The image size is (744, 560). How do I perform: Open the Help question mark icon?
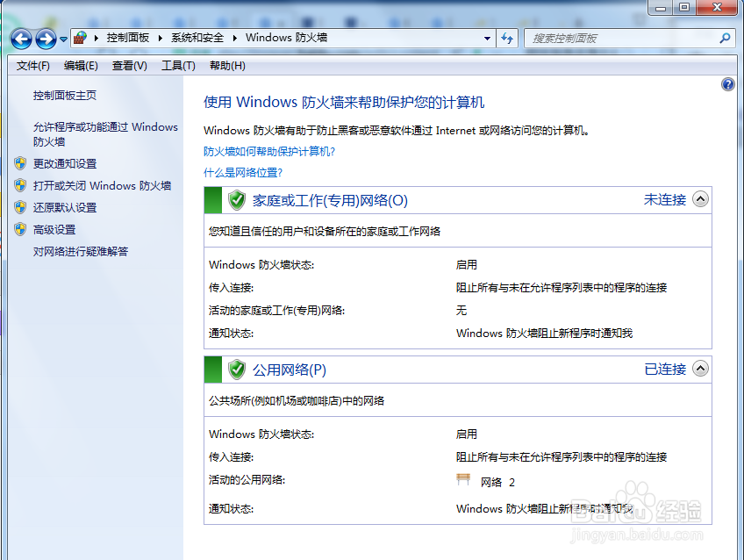pyautogui.click(x=728, y=84)
